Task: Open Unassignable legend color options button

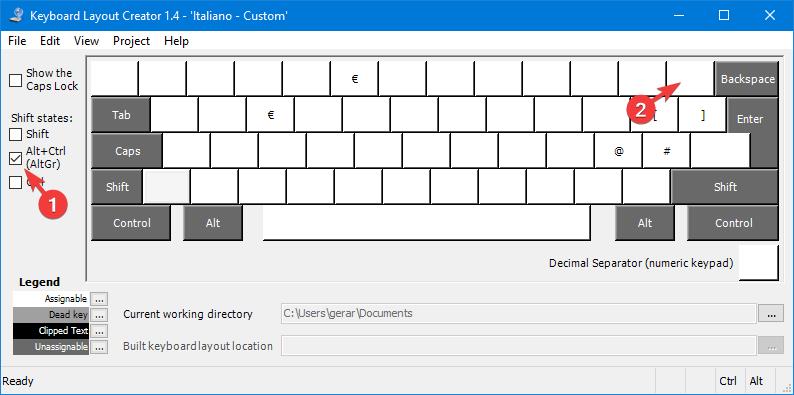Action: (100, 347)
